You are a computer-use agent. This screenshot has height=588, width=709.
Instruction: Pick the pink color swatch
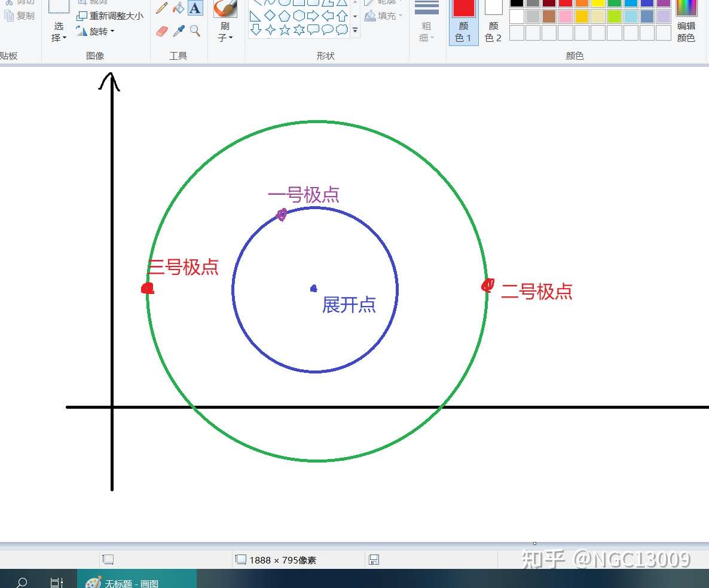(566, 16)
